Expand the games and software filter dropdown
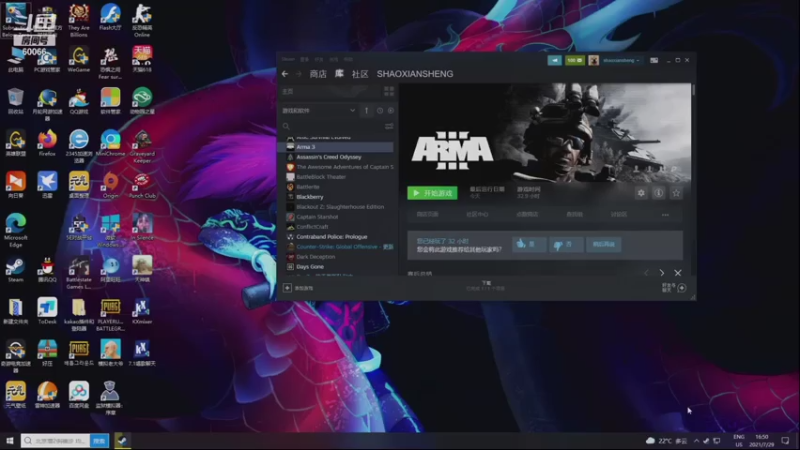The height and width of the screenshot is (450, 800). 319,111
